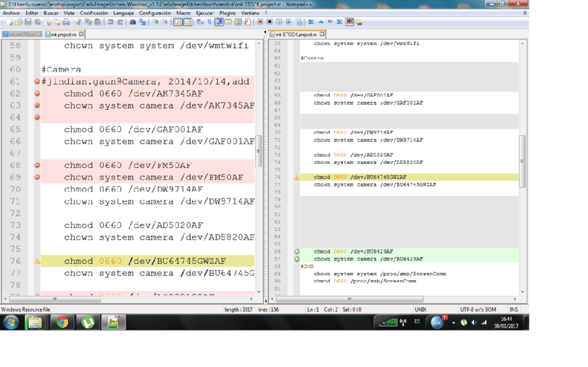588x367 pixels.
Task: Click the Save recorded macro icon
Action: pyautogui.click(x=299, y=22)
